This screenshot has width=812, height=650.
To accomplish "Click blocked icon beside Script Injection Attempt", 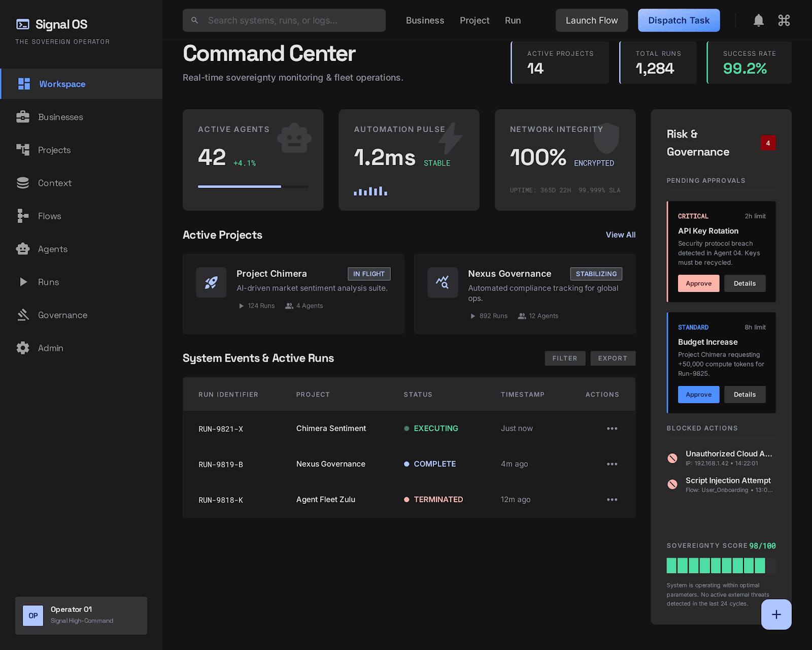I will click(672, 484).
